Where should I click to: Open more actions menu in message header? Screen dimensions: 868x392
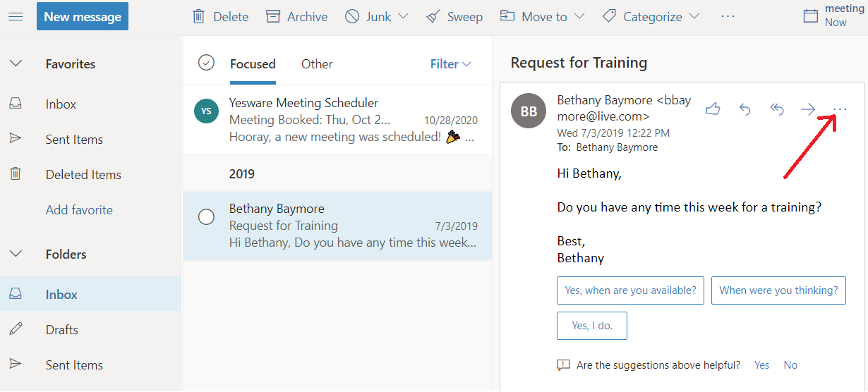[840, 109]
